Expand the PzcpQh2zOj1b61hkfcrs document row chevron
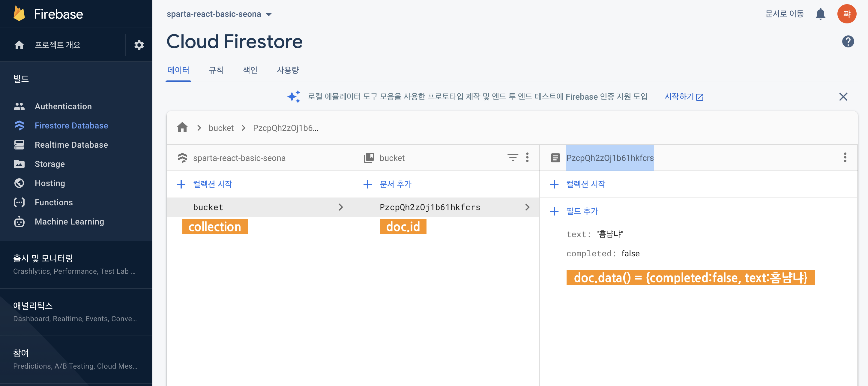Screen dimensions: 868x386 tap(527, 207)
